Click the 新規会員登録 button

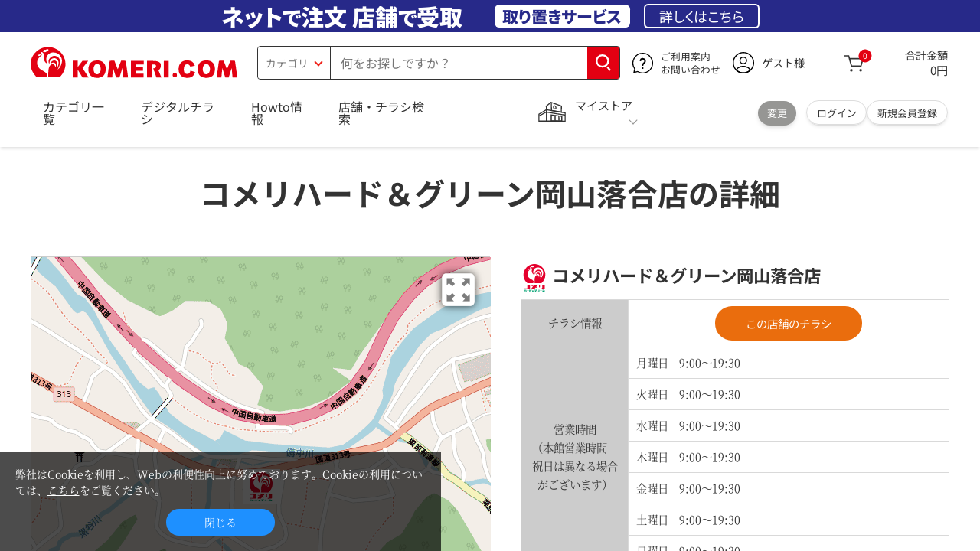coord(906,113)
